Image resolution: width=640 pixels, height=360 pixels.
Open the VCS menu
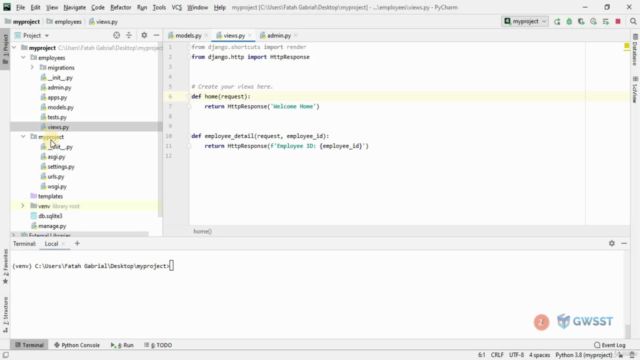[176, 7]
